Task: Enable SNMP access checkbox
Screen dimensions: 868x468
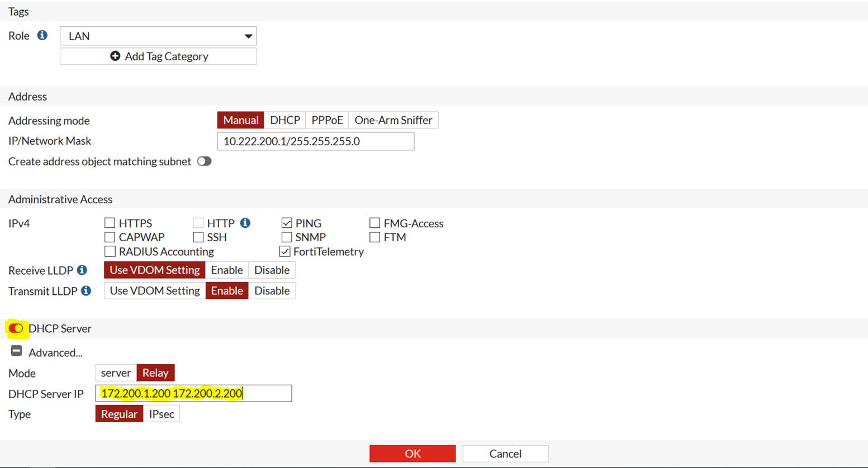Action: click(x=286, y=237)
